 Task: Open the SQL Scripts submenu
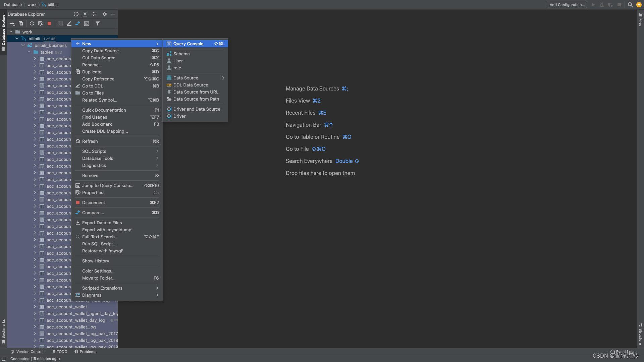(117, 151)
